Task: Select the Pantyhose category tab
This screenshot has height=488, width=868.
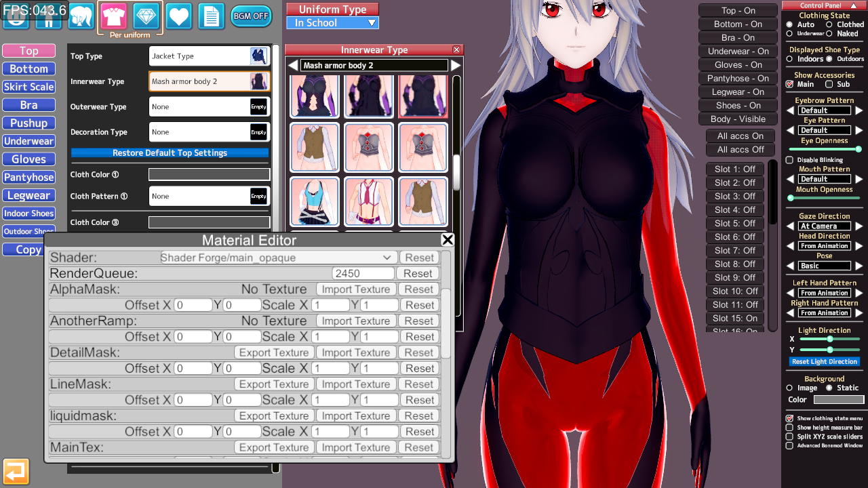Action: [x=28, y=178]
